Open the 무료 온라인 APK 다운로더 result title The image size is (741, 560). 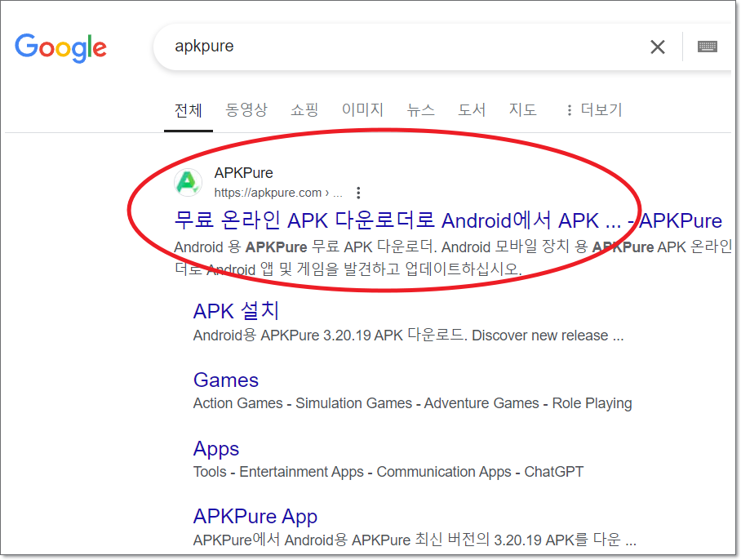[x=448, y=220]
